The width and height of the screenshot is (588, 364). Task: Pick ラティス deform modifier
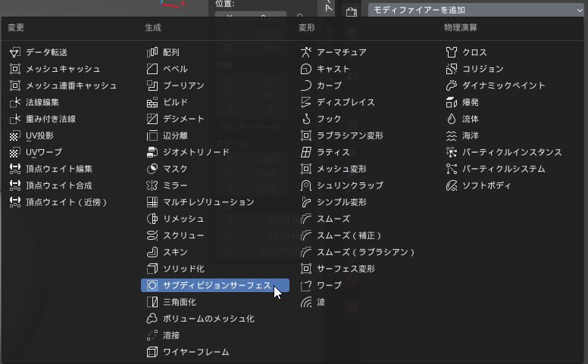click(333, 152)
